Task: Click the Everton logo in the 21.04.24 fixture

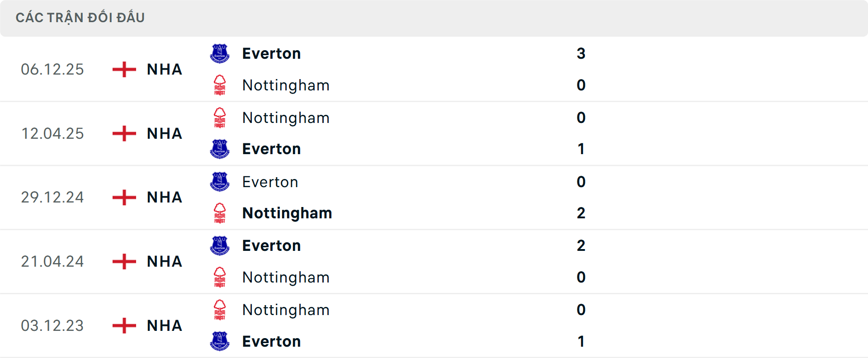Action: 220,245
